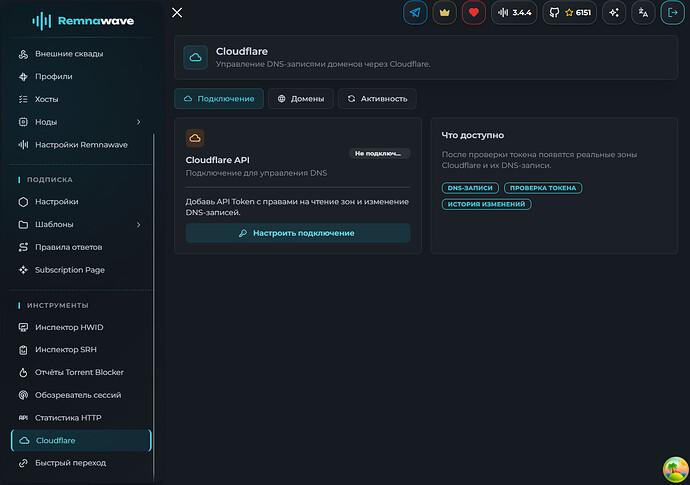This screenshot has width=690, height=485.
Task: Click the Настроить подключение button
Action: point(298,233)
